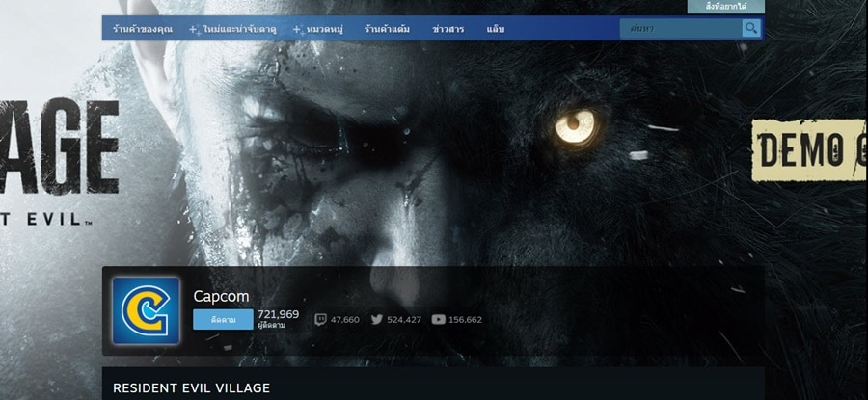Focus the ค้นหา search field
The image size is (868, 400).
681,28
